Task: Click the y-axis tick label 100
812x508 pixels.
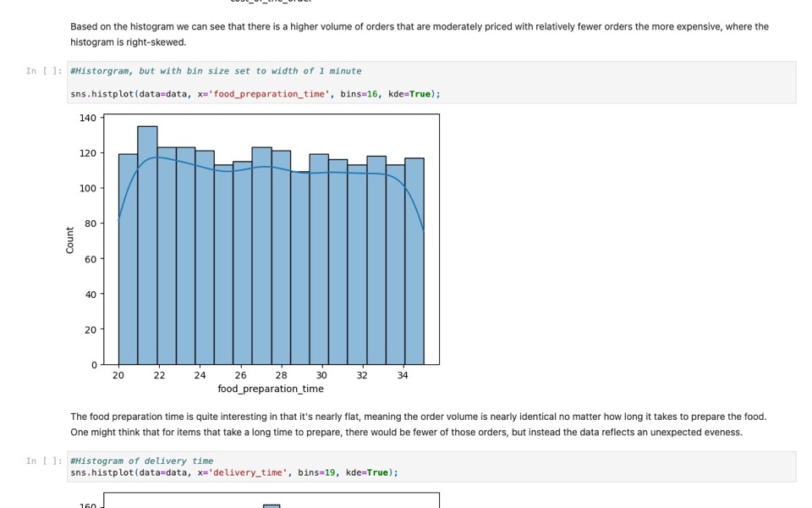Action: (87, 188)
